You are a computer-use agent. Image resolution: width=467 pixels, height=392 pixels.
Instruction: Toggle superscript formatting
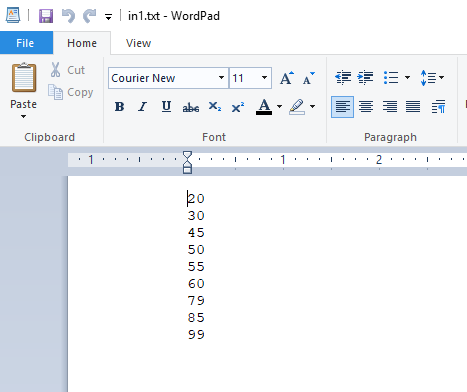(x=238, y=107)
